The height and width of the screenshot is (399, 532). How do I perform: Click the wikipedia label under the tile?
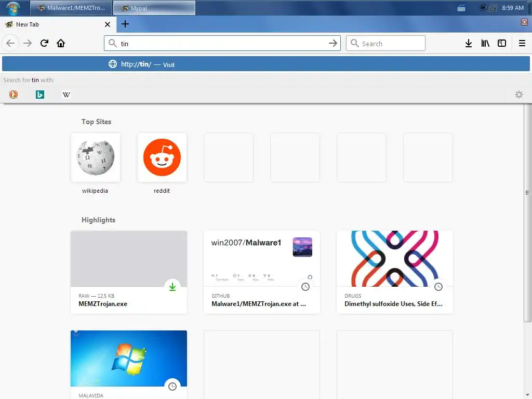tap(95, 191)
